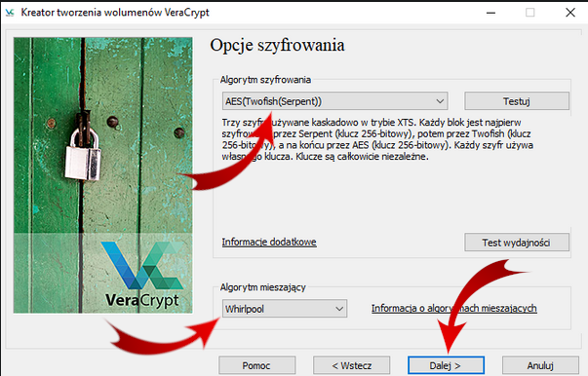The height and width of the screenshot is (376, 588).
Task: Cancel the wizard with Anuluj
Action: 540,365
